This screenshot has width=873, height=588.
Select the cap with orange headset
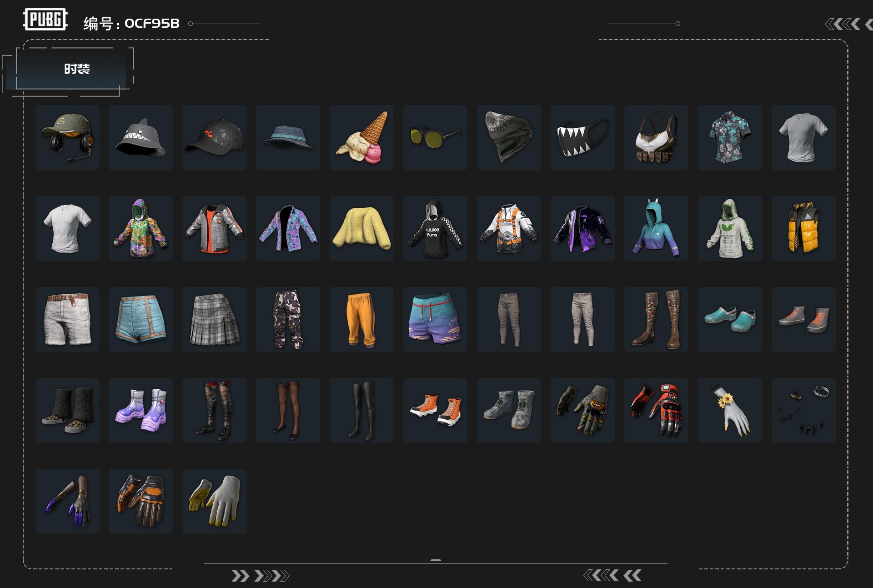point(67,137)
